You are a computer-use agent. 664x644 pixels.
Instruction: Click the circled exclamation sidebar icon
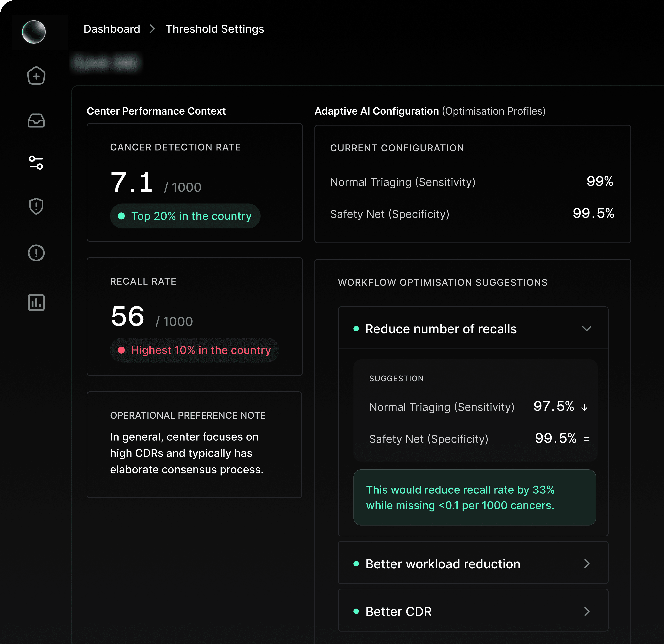(x=36, y=253)
